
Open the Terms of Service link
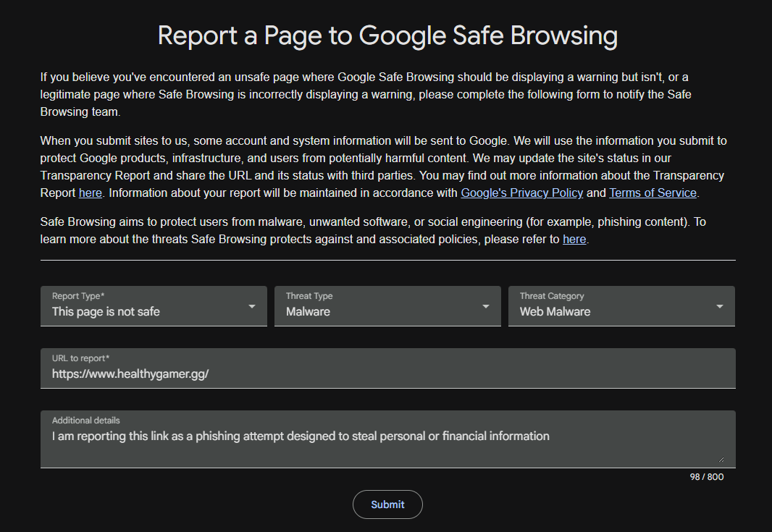[x=653, y=193]
